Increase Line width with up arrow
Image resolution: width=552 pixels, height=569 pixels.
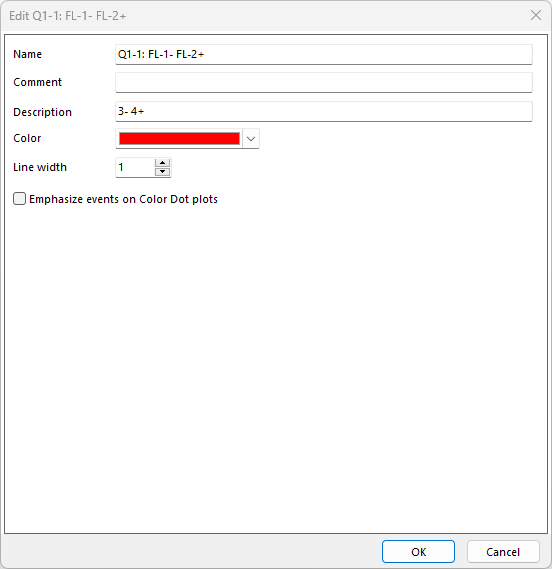point(163,163)
